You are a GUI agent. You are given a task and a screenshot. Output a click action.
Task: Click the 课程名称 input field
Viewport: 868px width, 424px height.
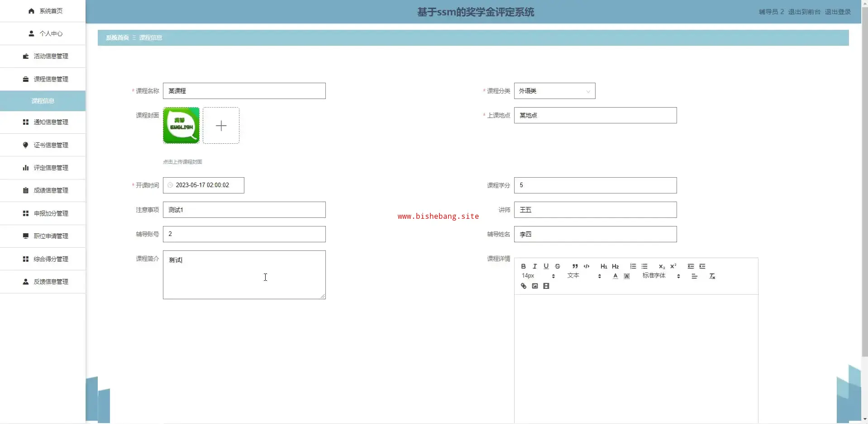point(244,91)
